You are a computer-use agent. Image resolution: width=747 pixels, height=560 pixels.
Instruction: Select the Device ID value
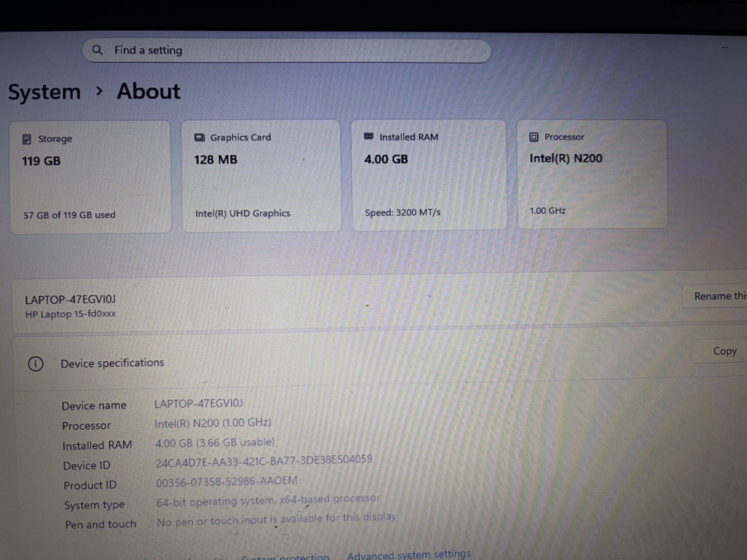click(264, 461)
